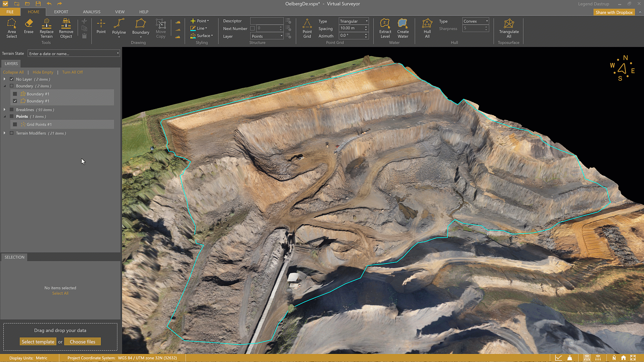Click the Turn All Off link
This screenshot has width=644, height=362.
pos(72,72)
